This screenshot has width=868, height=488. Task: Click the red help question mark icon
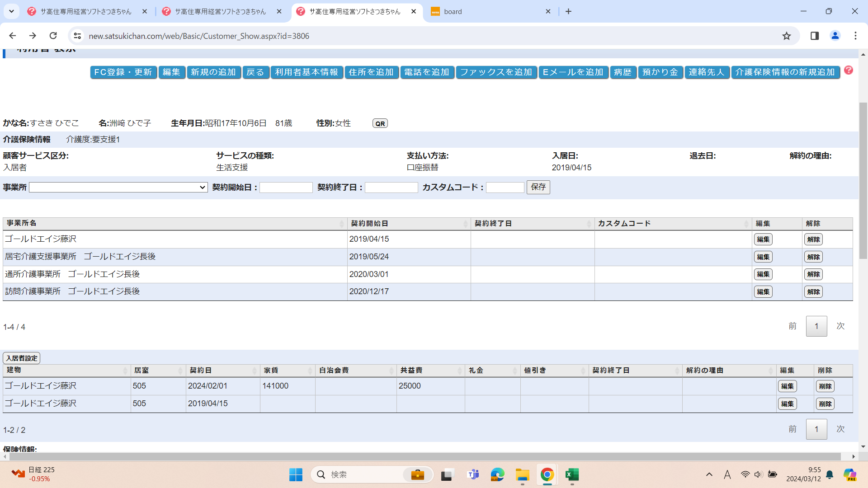pos(849,70)
